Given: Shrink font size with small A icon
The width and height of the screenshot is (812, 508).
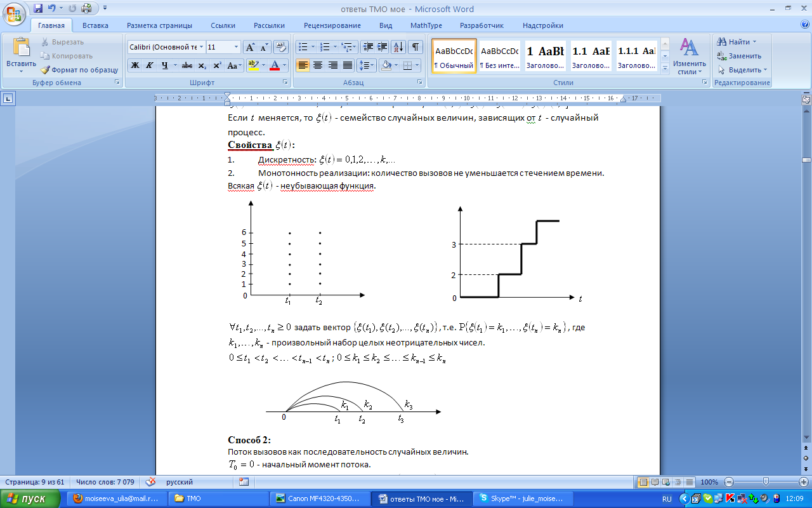Looking at the screenshot, I should pyautogui.click(x=264, y=47).
